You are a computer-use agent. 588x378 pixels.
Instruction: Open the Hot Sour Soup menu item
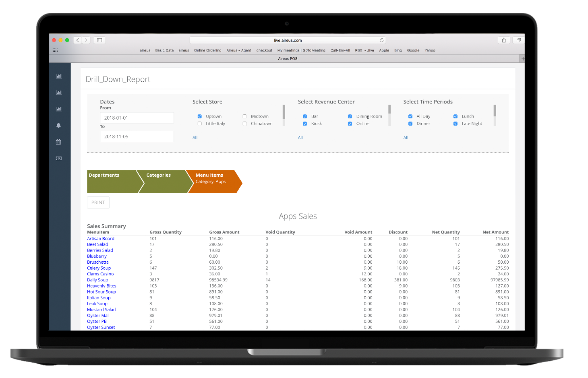(x=101, y=292)
